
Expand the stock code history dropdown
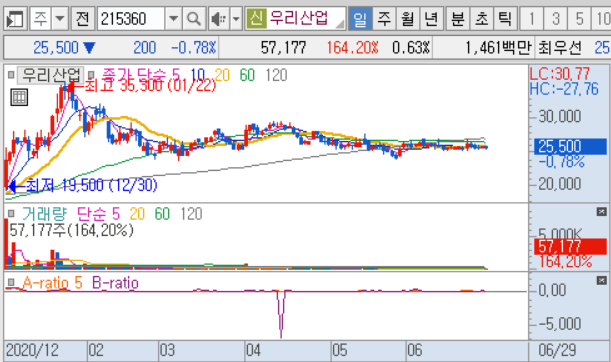[173, 18]
